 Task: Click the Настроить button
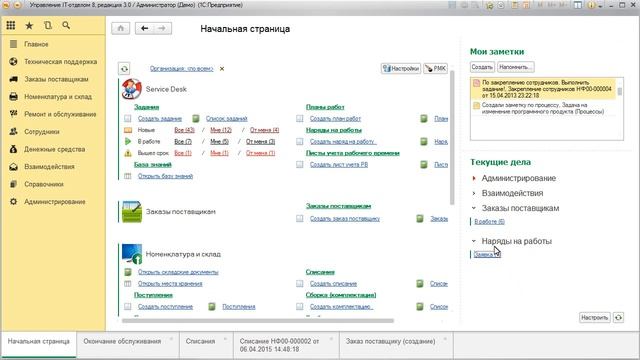point(594,318)
